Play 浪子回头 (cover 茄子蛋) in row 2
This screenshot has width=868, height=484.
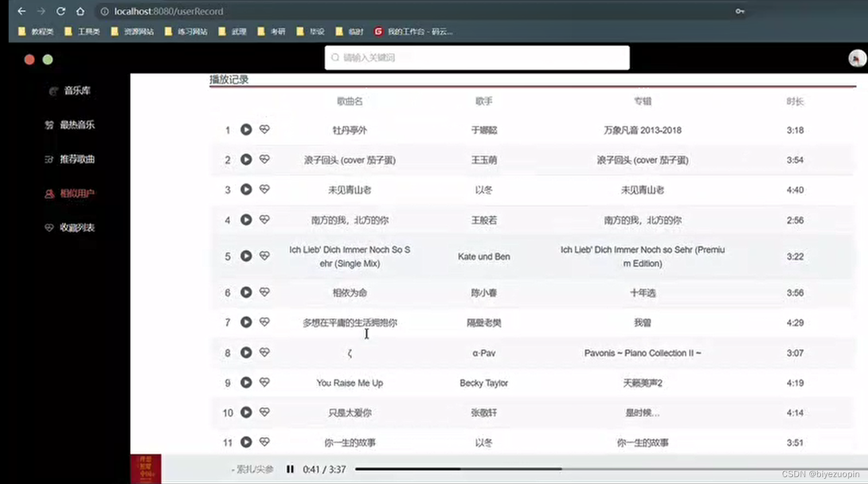[x=246, y=159]
